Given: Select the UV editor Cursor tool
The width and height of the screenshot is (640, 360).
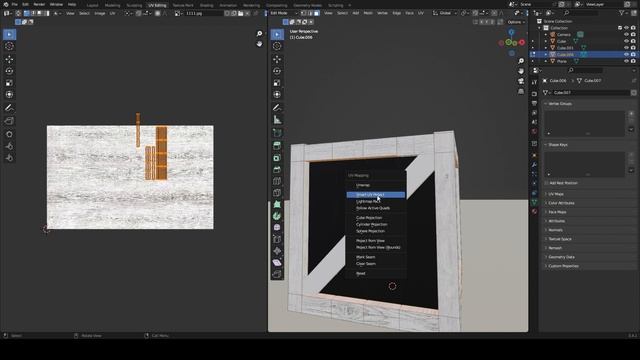Looking at the screenshot, I should (x=9, y=46).
